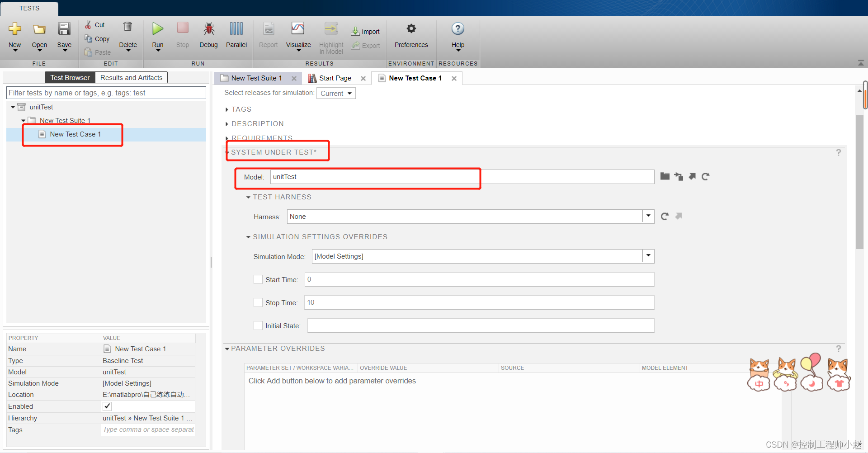This screenshot has height=453, width=868.
Task: Click the New test file icon
Action: click(x=15, y=29)
